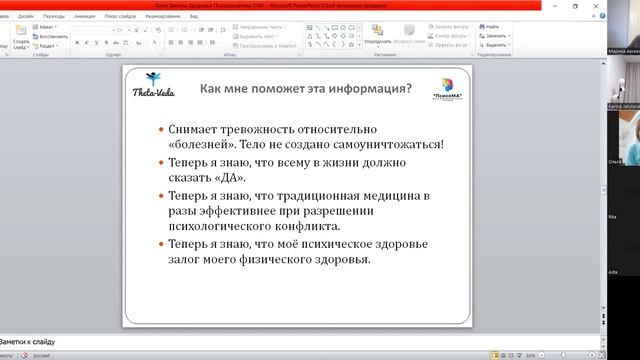Toggle strikethrough formatting in Шрифт group
The width and height of the screenshot is (640, 360).
[116, 42]
